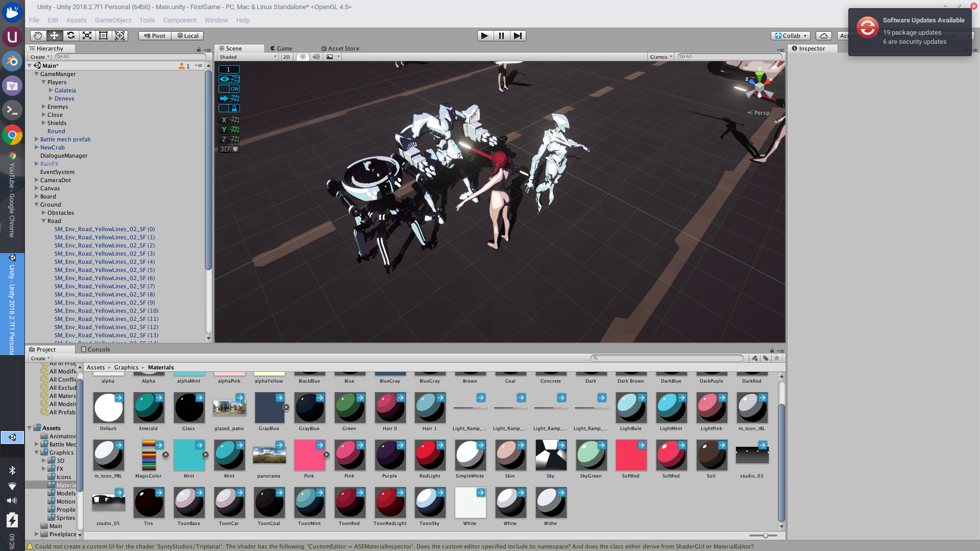Expand the Battle mech prefab item
Screen dimensions: 980x551
[37, 139]
